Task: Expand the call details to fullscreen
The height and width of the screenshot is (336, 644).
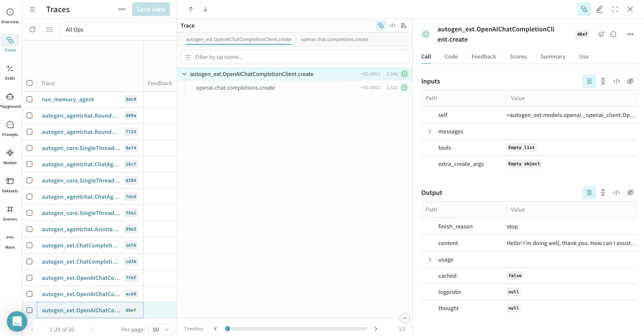Action: pos(615,9)
